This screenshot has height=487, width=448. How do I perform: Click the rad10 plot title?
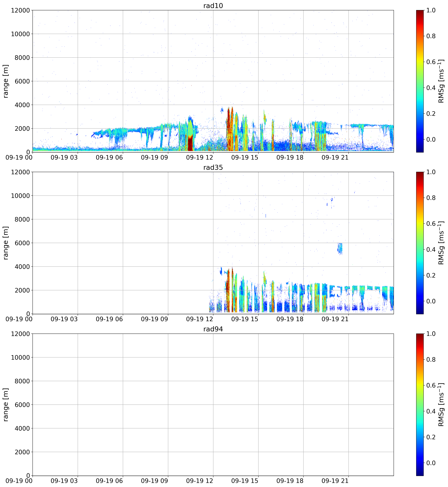(213, 6)
